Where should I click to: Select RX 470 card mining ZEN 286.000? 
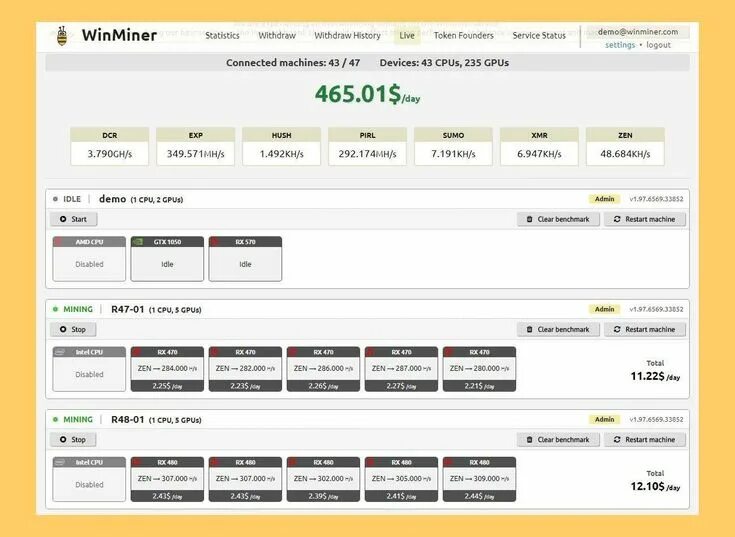click(323, 369)
